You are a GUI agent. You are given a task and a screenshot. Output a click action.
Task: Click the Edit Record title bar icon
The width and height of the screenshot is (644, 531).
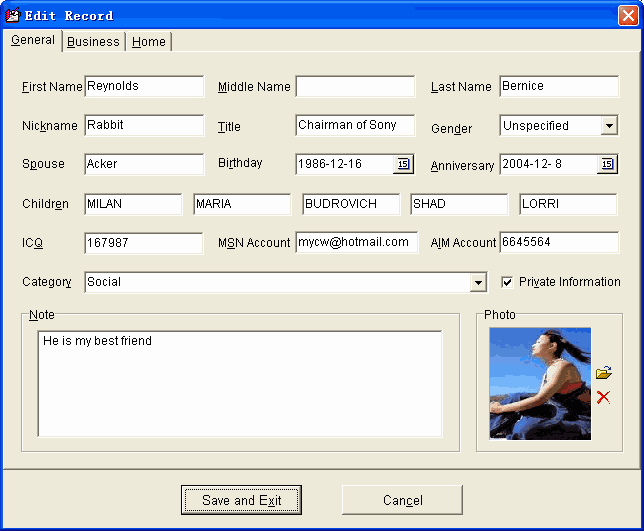point(13,15)
